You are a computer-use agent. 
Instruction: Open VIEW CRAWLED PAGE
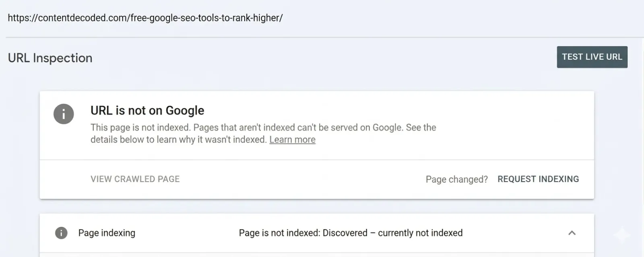tap(135, 179)
